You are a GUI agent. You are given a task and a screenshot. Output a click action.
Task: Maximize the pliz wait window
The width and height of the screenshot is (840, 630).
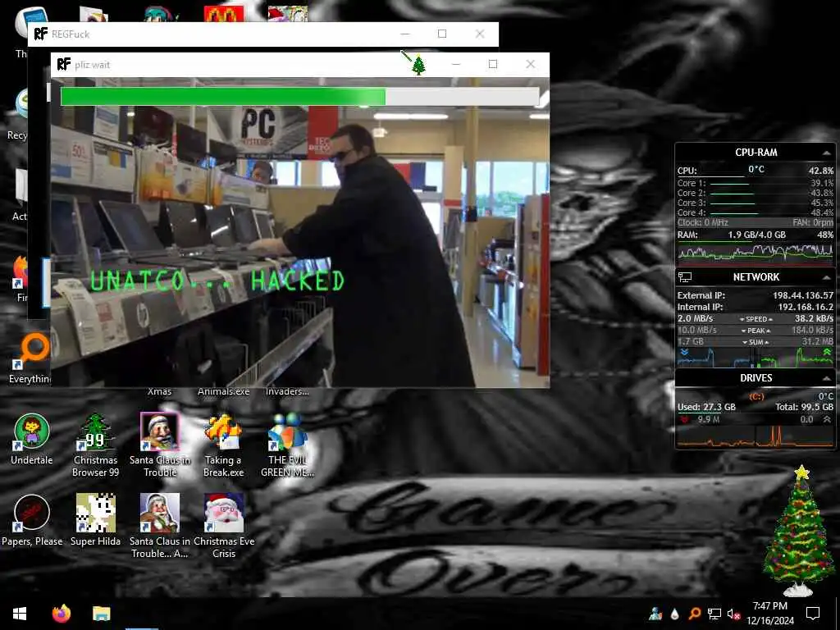493,64
